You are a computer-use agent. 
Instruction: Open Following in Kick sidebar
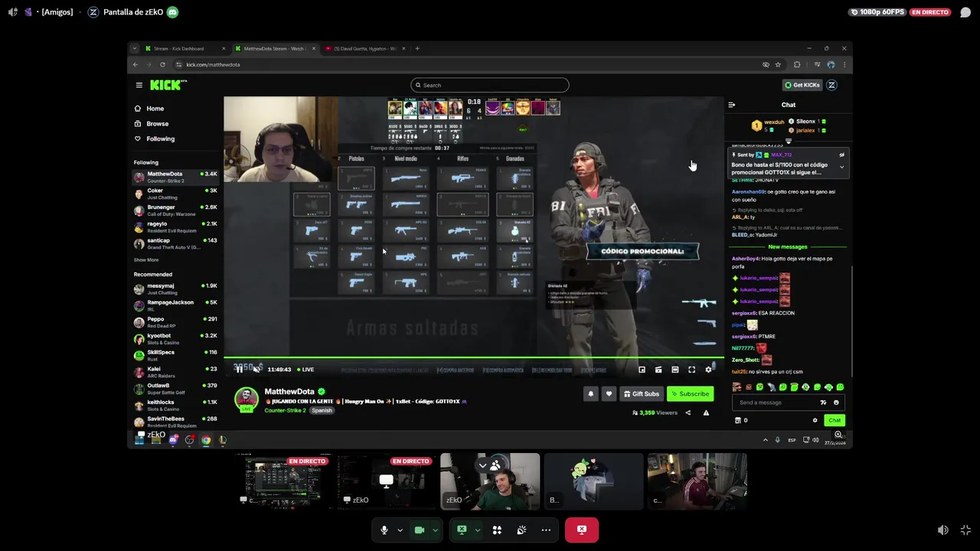160,139
